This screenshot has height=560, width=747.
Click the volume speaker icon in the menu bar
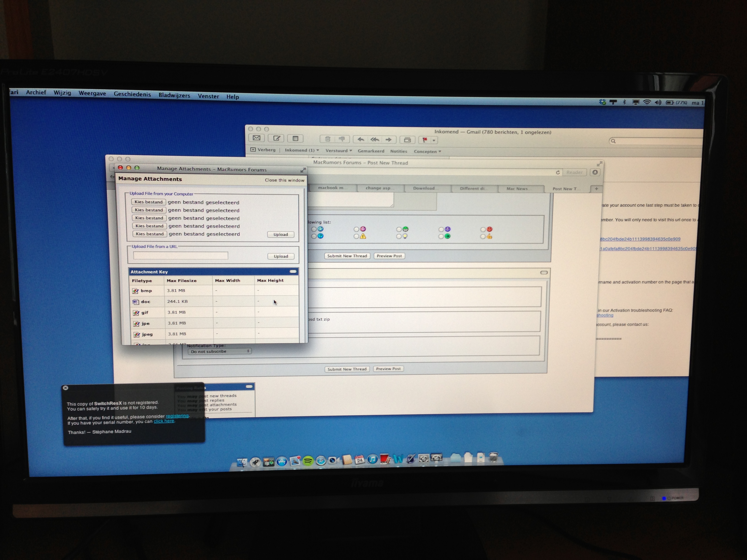[658, 102]
